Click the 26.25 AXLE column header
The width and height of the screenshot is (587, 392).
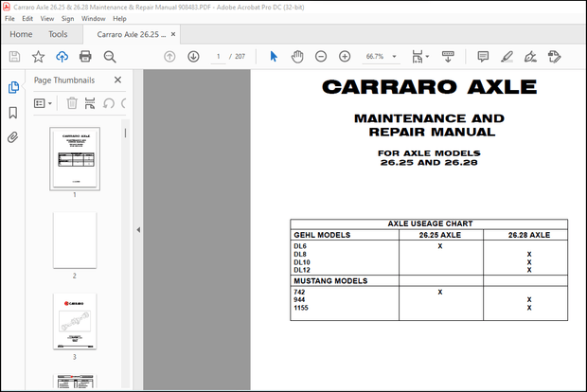coord(440,235)
